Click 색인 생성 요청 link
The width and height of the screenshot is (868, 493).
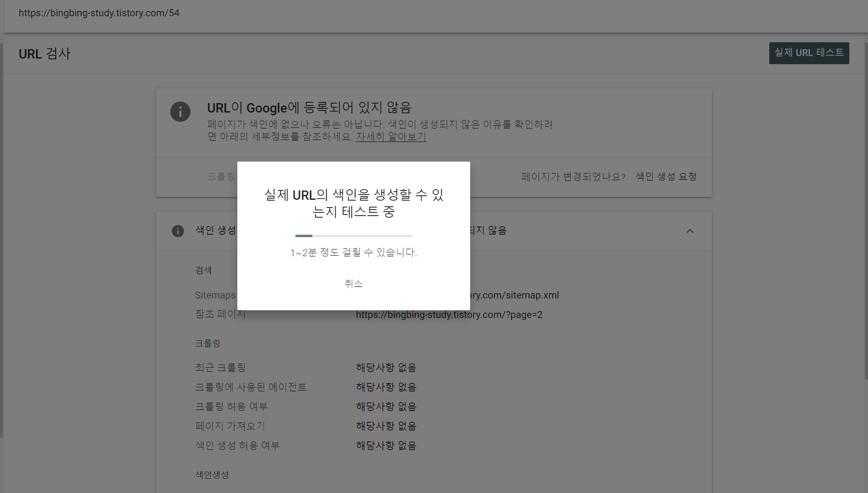pos(666,177)
